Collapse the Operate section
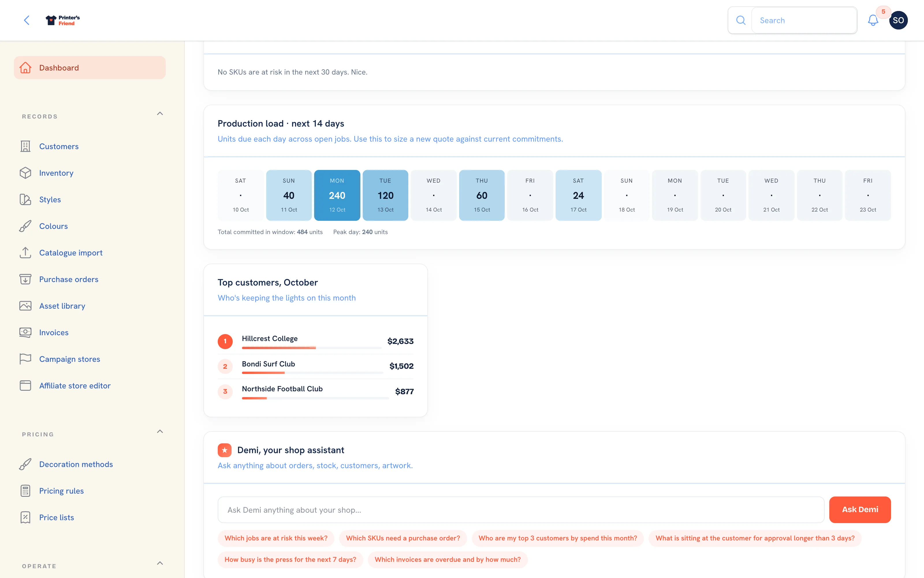The height and width of the screenshot is (578, 924). 160,563
